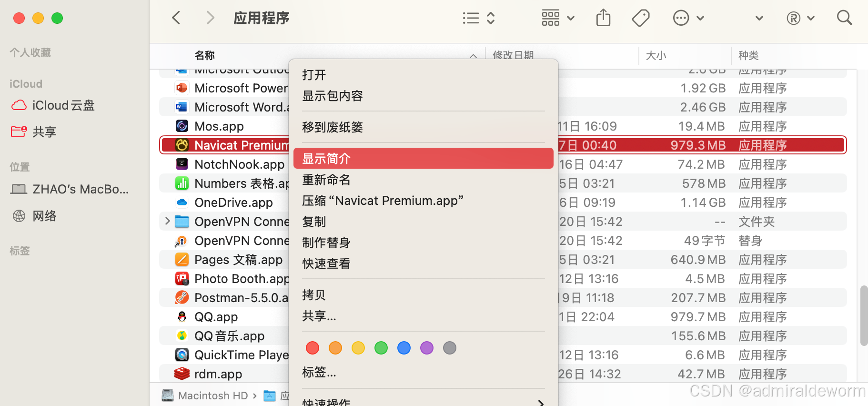Click the Share toolbar icon
Screen dimensions: 868x406
click(x=603, y=18)
